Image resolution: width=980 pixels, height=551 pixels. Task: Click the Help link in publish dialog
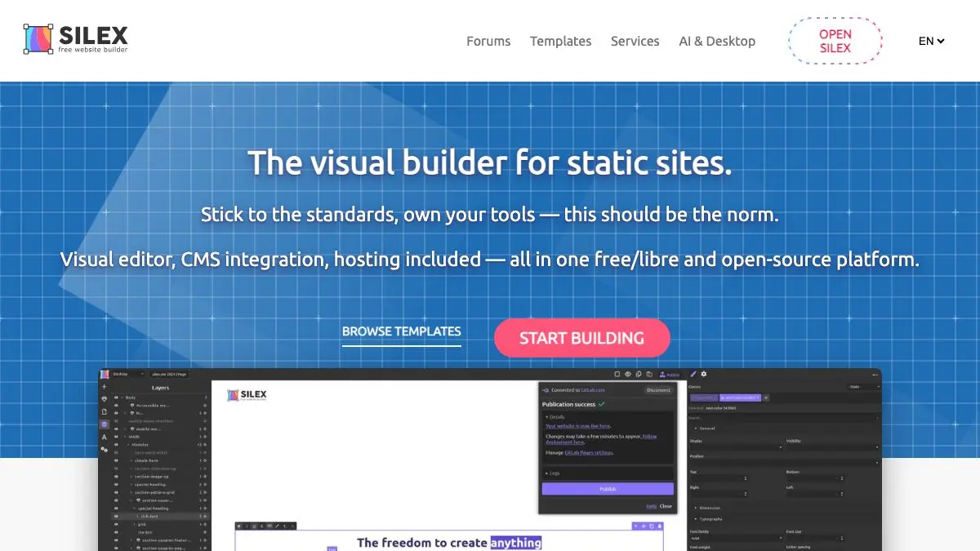click(x=651, y=506)
